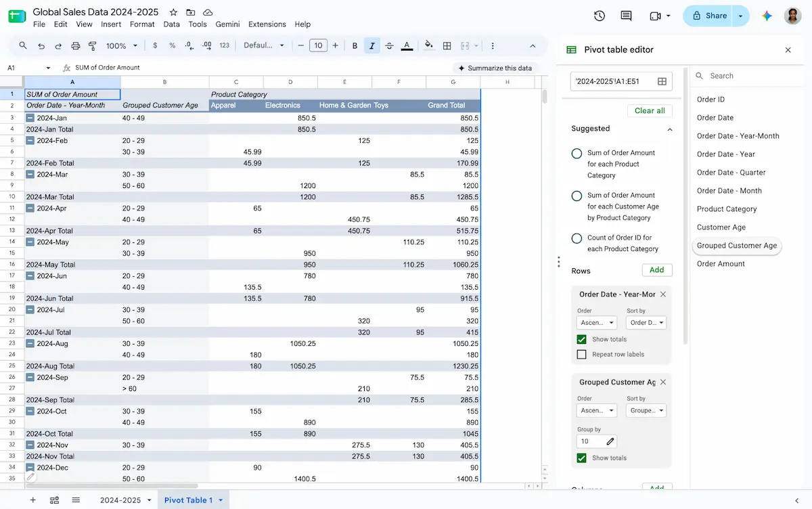The height and width of the screenshot is (509, 812).
Task: Open the Extensions menu
Action: (267, 24)
